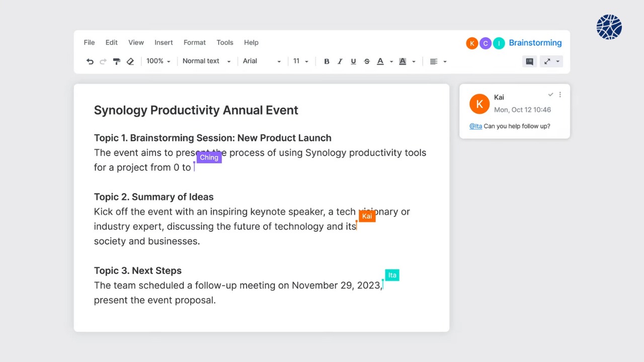
Task: Click the Topic 2. Summary of Ideas heading
Action: tap(153, 197)
